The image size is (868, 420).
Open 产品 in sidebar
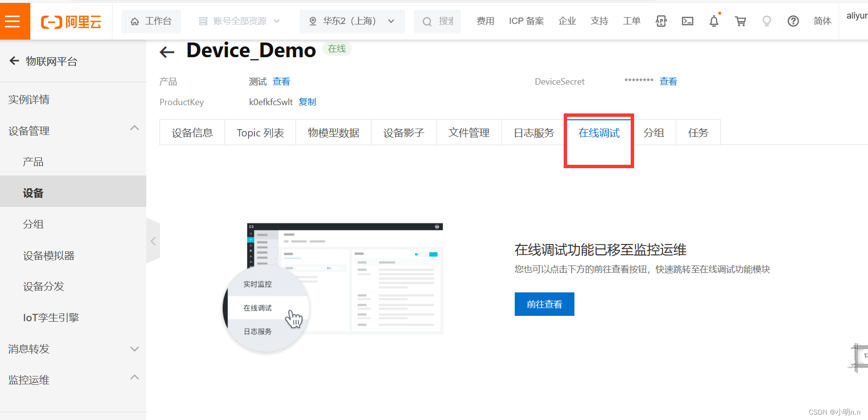[x=33, y=162]
